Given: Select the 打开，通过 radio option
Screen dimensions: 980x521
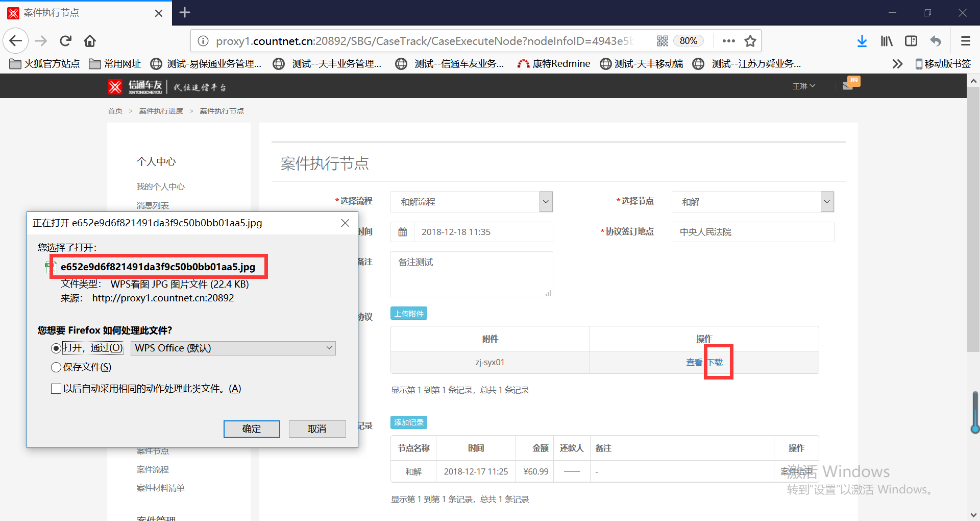Looking at the screenshot, I should pos(56,348).
